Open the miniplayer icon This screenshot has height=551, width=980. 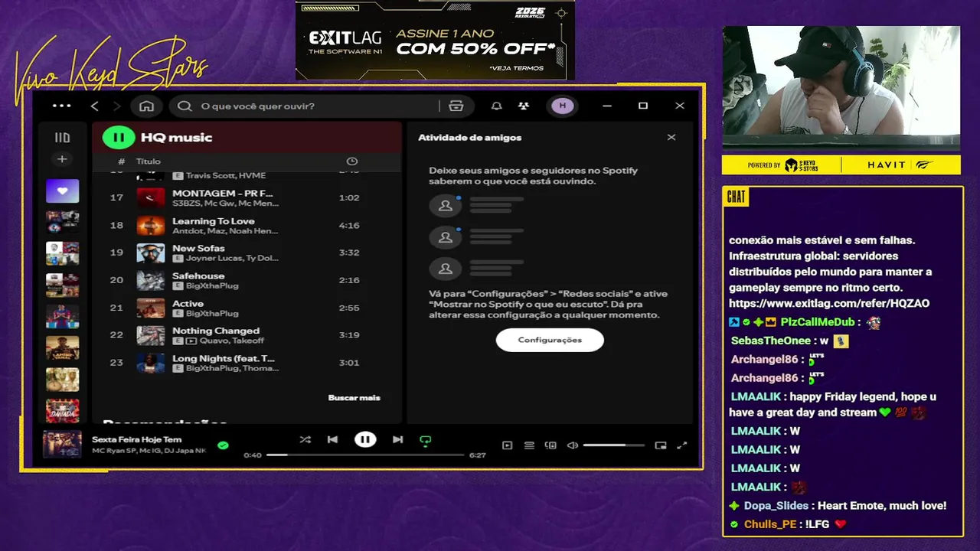click(661, 445)
